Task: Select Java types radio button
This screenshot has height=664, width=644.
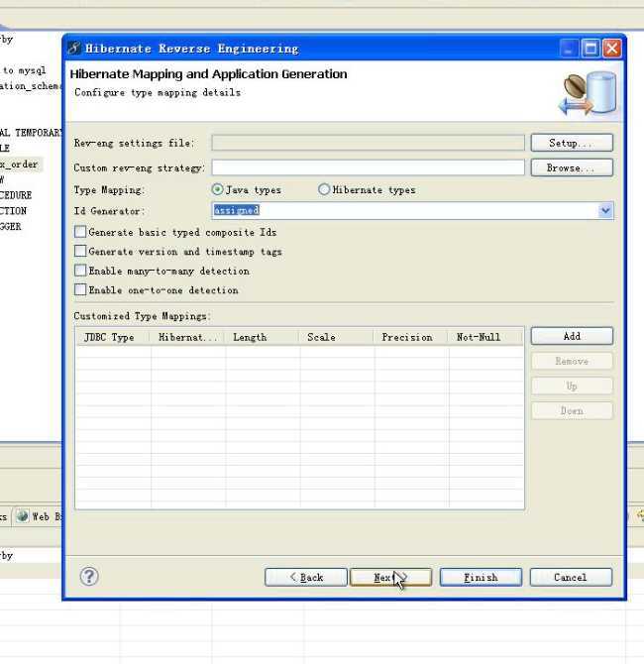Action: [x=217, y=189]
